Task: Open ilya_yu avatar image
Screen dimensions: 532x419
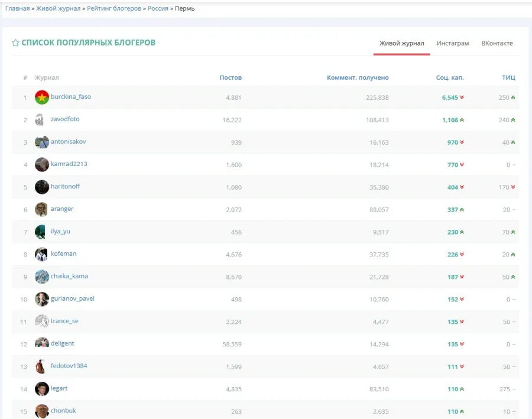Action: point(40,232)
